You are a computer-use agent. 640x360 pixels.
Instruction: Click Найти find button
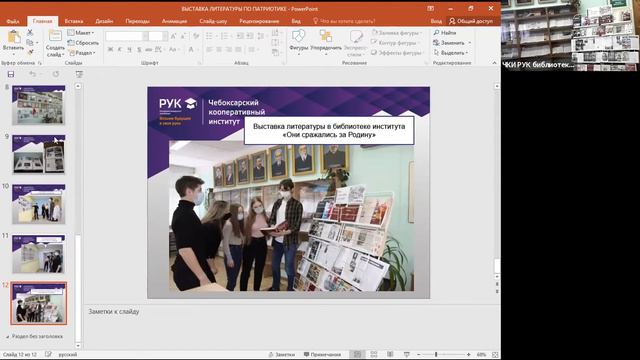pyautogui.click(x=445, y=33)
